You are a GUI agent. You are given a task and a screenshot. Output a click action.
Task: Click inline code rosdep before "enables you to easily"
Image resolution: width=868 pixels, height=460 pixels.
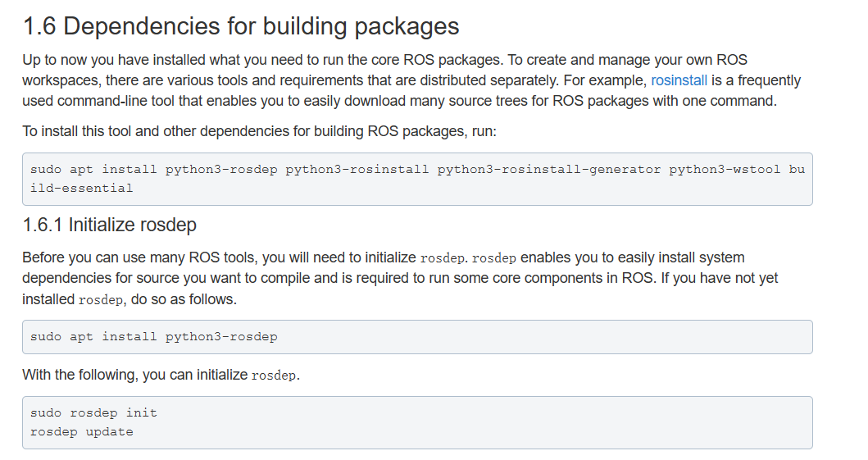coord(494,258)
